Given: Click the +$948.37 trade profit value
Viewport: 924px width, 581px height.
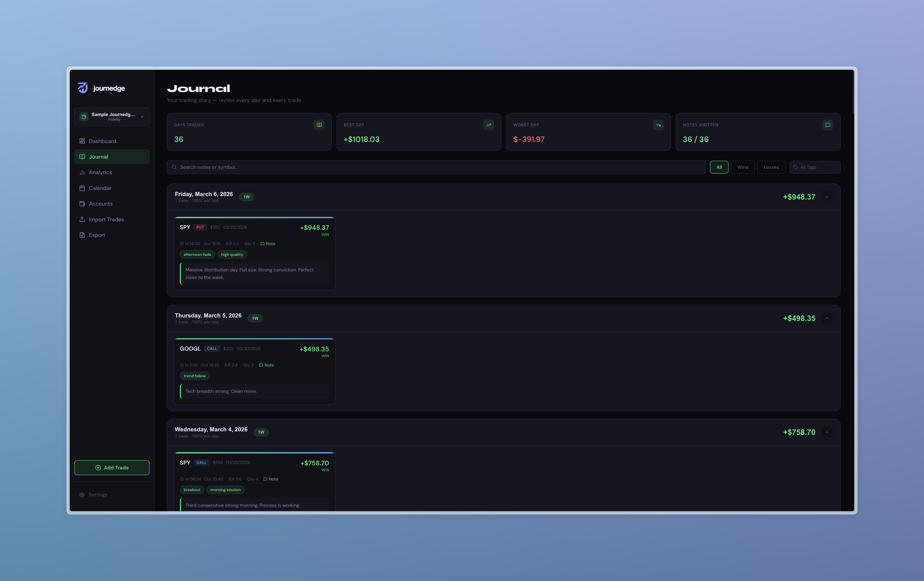Looking at the screenshot, I should pyautogui.click(x=314, y=228).
